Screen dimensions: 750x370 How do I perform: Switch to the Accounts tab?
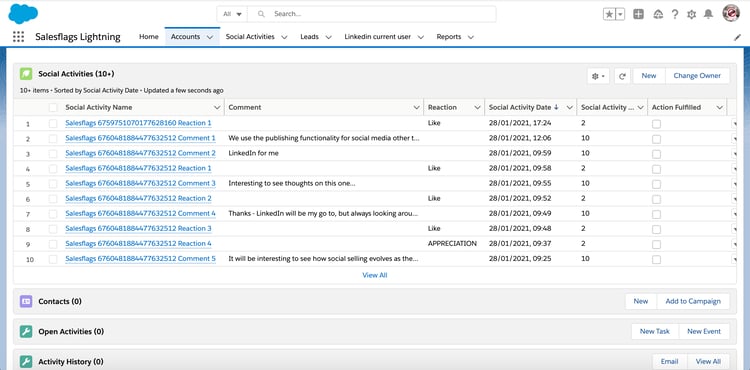[x=186, y=37]
